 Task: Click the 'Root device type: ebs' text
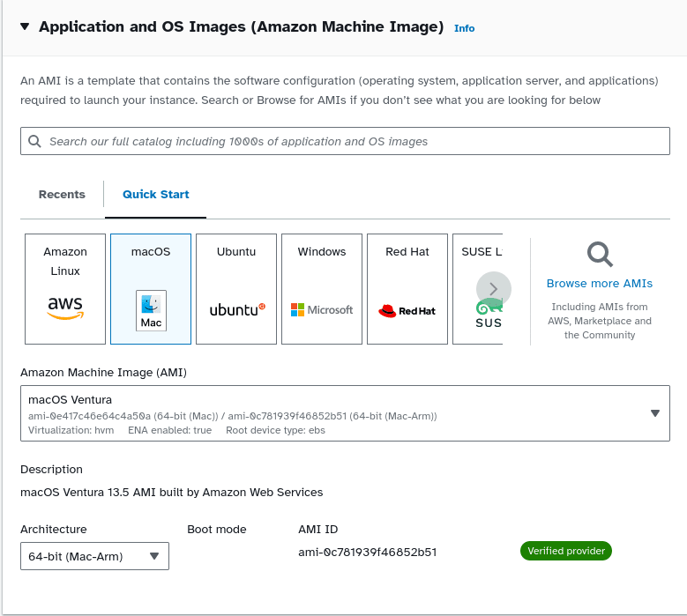point(275,430)
